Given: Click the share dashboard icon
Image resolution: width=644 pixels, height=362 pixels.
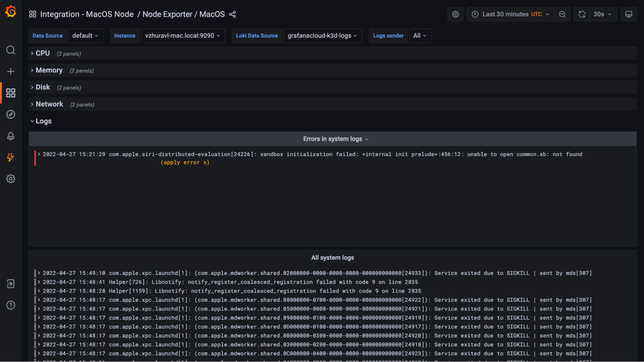Looking at the screenshot, I should click(x=232, y=14).
